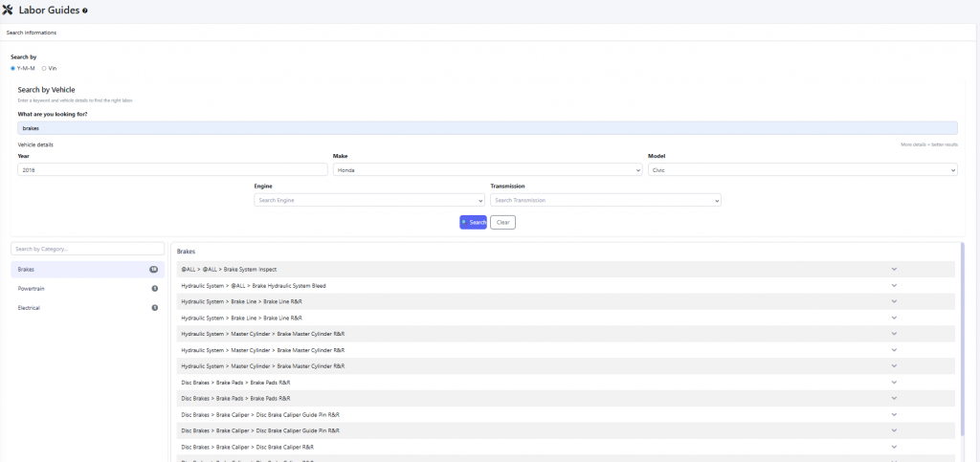
Task: Open the help icon next to Labor Guides
Action: 85,11
